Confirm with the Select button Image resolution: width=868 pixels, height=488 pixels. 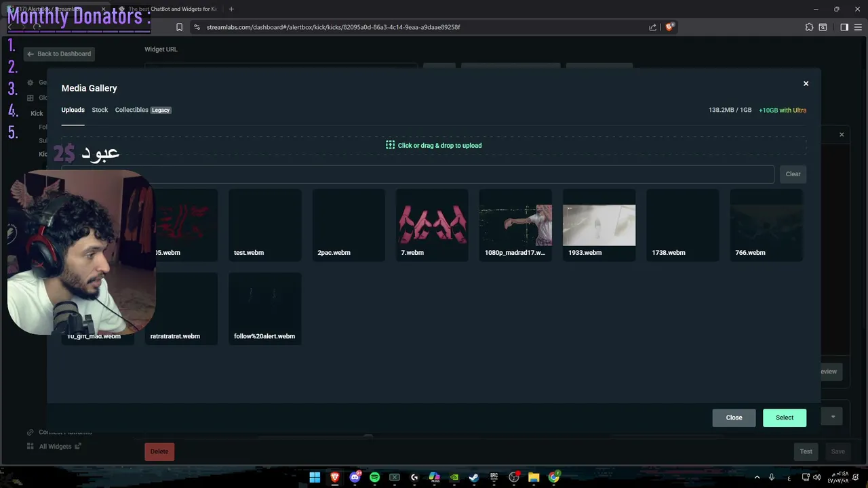[785, 418]
